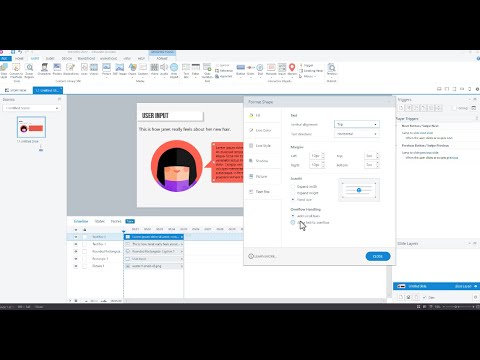Open the Illustrations content library icon
This screenshot has height=360, width=480.
coord(70,69)
